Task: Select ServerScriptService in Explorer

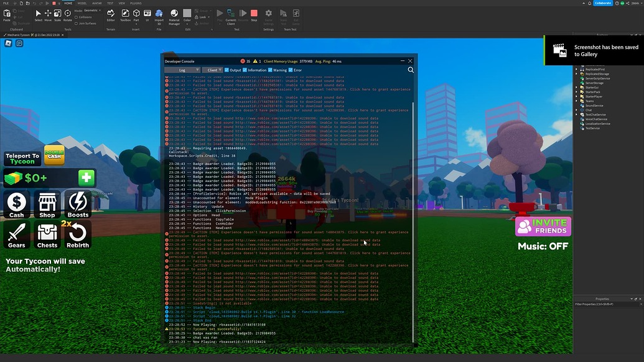Action: [x=597, y=78]
